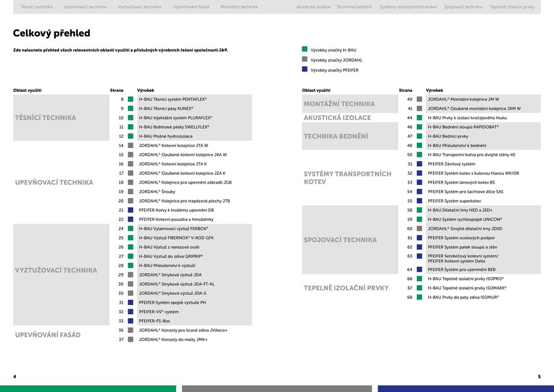Click the green square beside FERBOX row

pyautogui.click(x=131, y=229)
